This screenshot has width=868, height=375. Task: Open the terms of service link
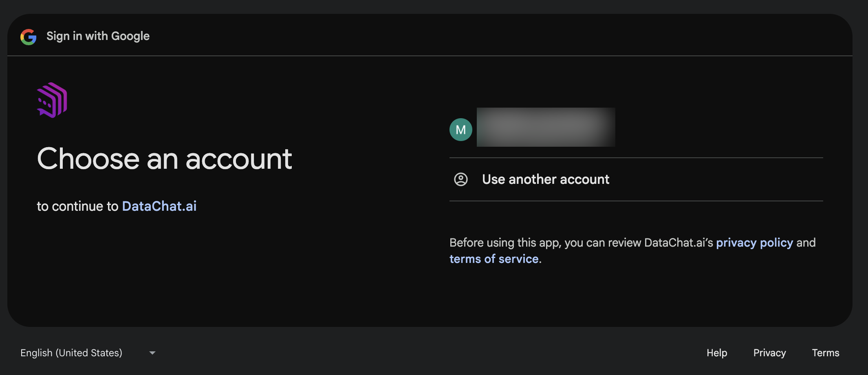[x=494, y=259]
